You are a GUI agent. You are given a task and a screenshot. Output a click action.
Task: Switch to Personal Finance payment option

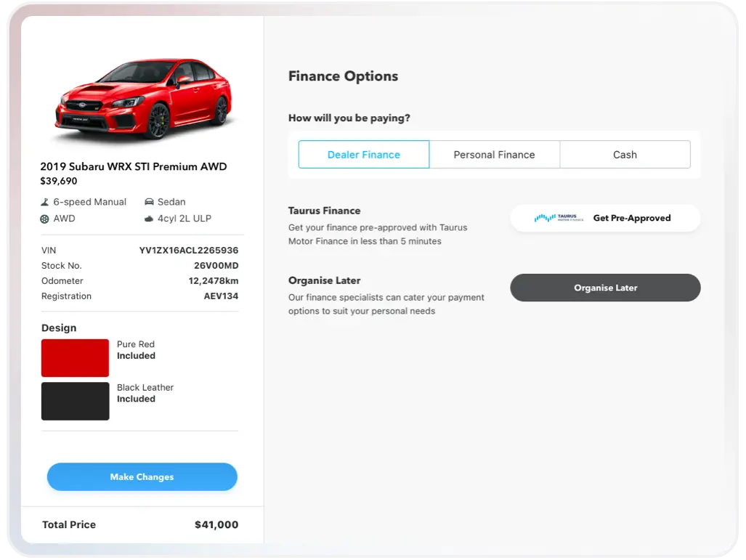[494, 155]
